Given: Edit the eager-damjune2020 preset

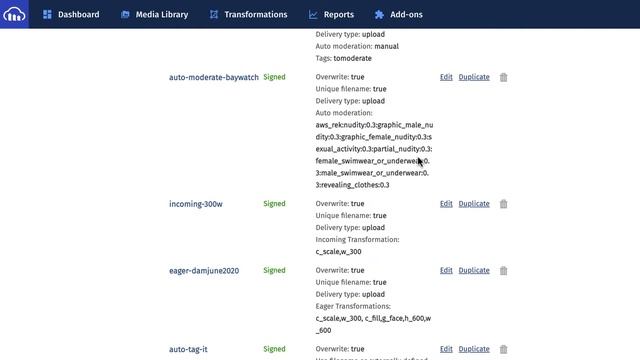Looking at the screenshot, I should pos(446,270).
